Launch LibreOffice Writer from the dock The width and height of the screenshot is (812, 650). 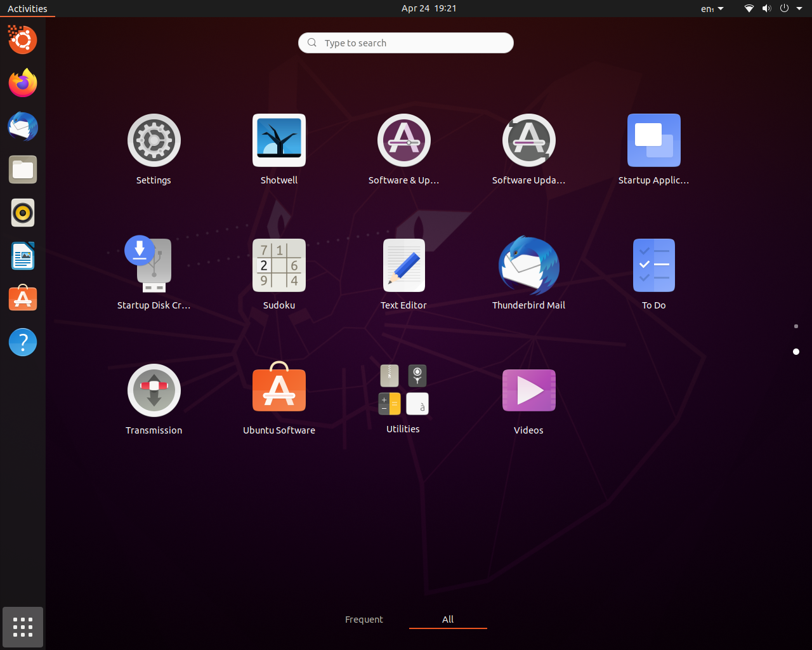(23, 256)
